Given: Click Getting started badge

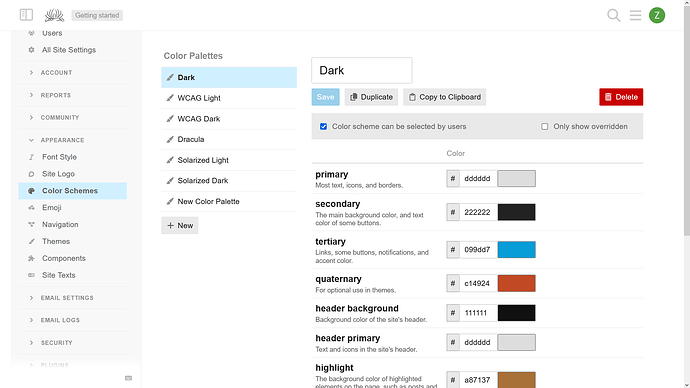Looking at the screenshot, I should pyautogui.click(x=97, y=15).
